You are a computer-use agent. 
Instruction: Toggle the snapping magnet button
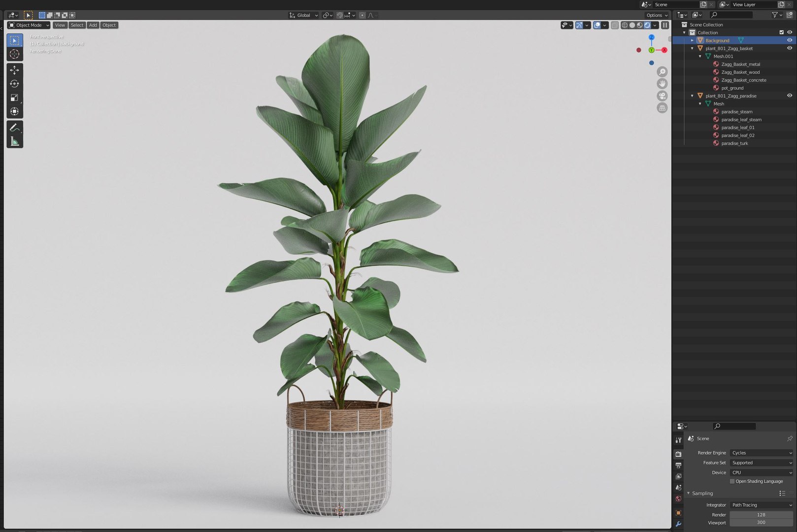[340, 15]
